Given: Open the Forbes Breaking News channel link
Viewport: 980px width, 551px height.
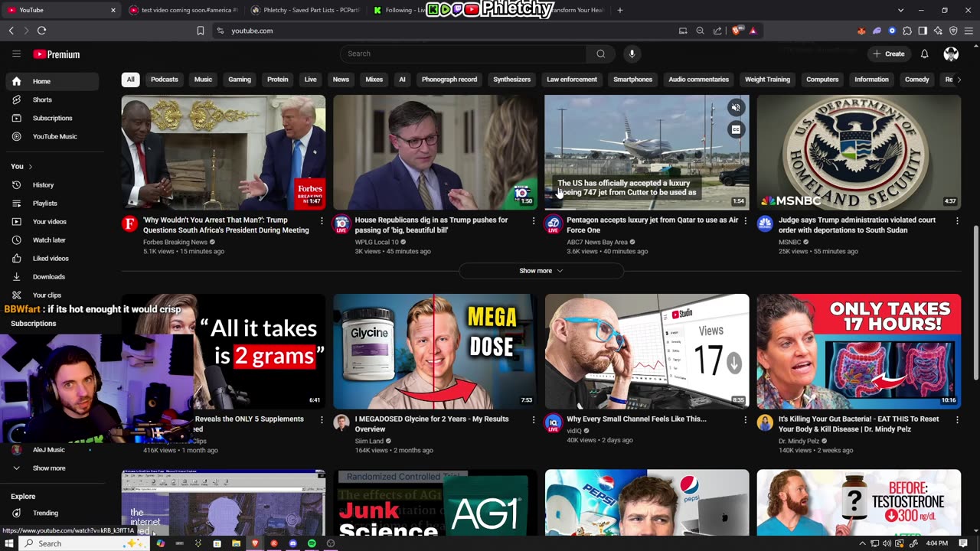Looking at the screenshot, I should tap(175, 242).
